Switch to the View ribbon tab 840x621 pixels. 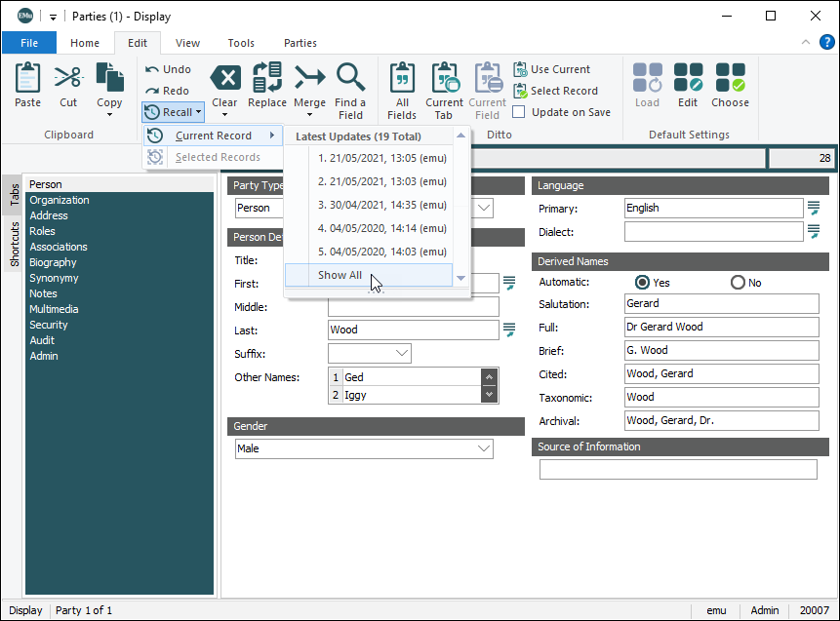[x=187, y=43]
